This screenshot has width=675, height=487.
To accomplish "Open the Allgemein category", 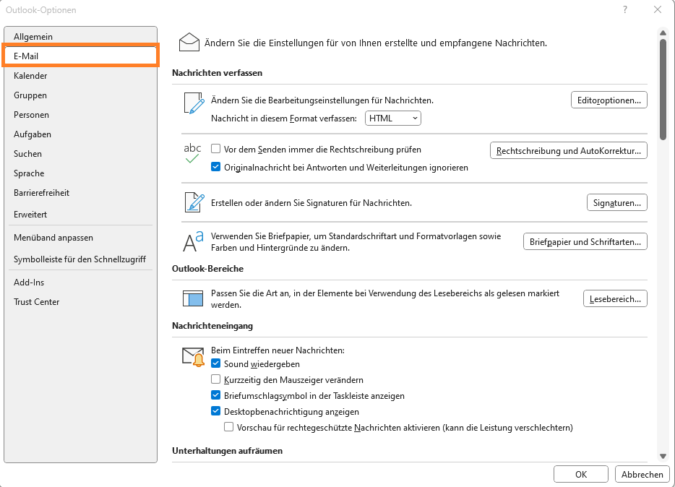I will [x=81, y=37].
